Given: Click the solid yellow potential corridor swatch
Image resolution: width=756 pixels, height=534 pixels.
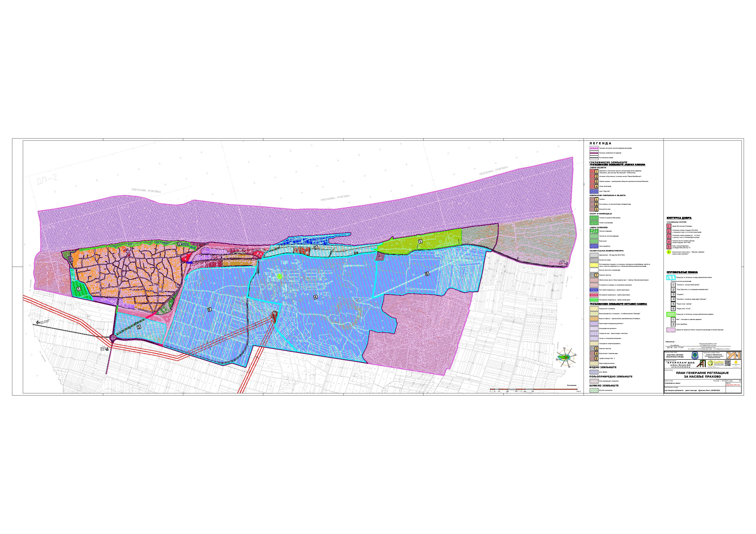Looking at the screenshot, I should [594, 265].
